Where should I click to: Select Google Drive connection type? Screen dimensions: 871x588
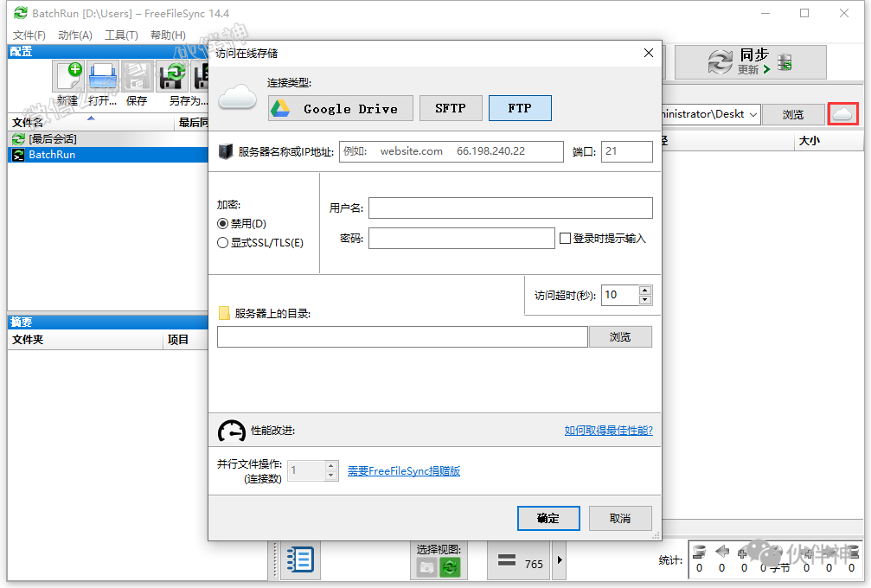pos(341,108)
